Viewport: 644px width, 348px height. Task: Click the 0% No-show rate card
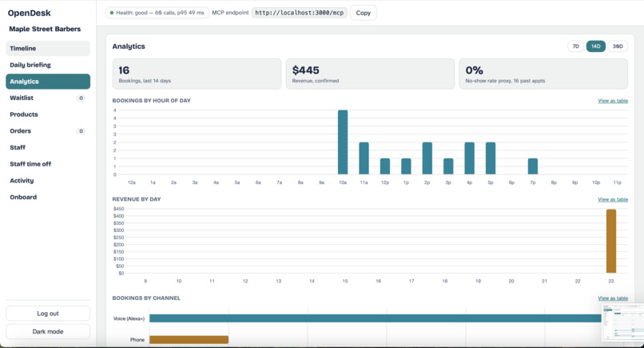[543, 74]
